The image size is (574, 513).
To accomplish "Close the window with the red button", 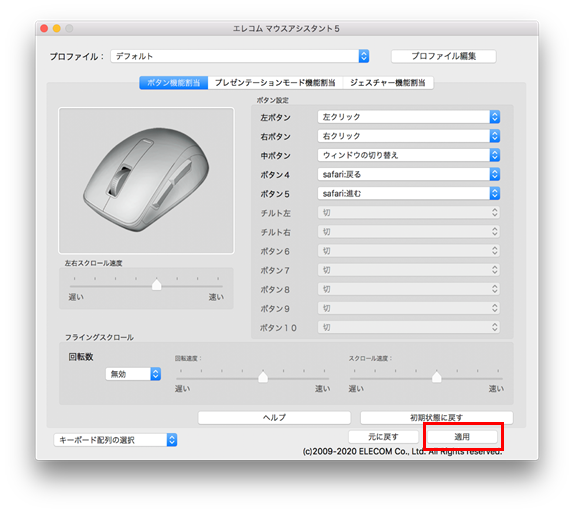I will (44, 28).
